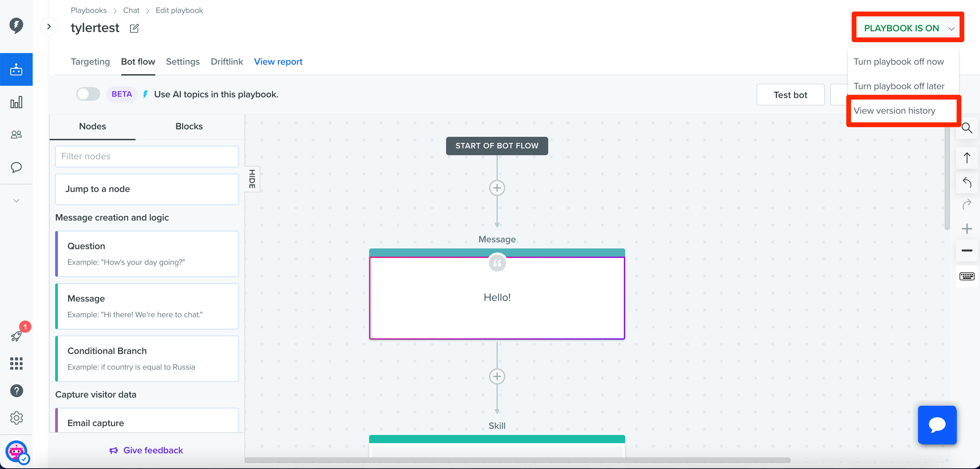Switch to the Targeting tab
This screenshot has height=469, width=980.
tap(90, 62)
